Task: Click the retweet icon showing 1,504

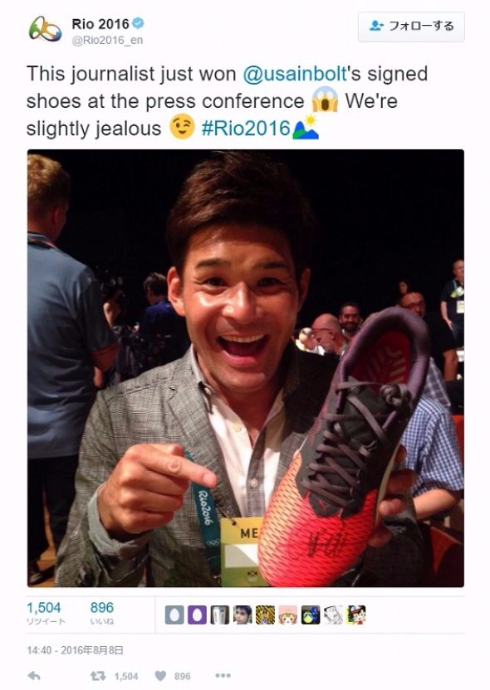Action: pos(98,675)
